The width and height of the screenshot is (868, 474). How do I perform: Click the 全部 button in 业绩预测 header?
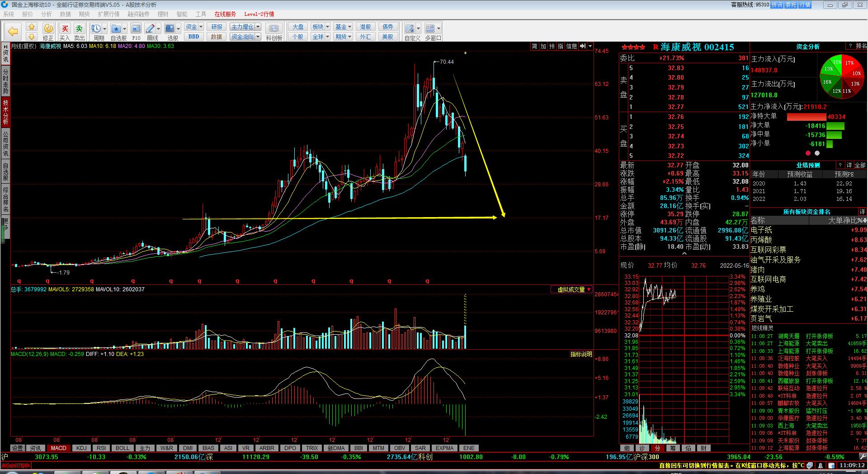point(860,165)
